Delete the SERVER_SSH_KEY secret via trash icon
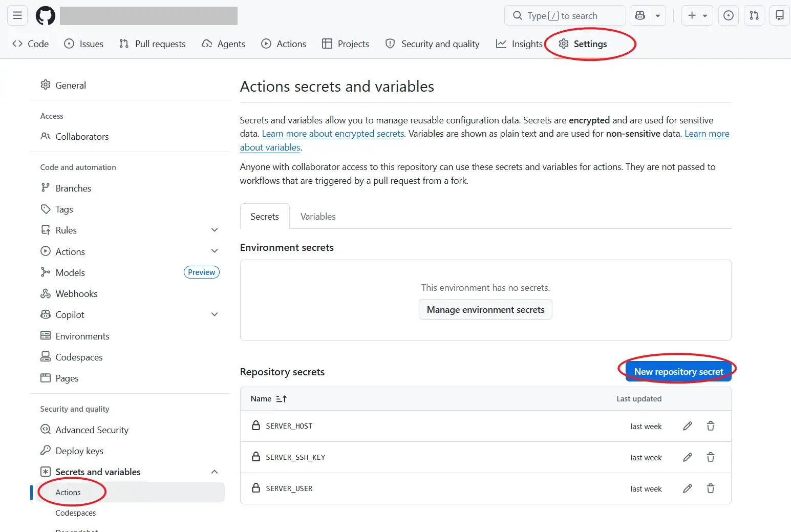 710,457
